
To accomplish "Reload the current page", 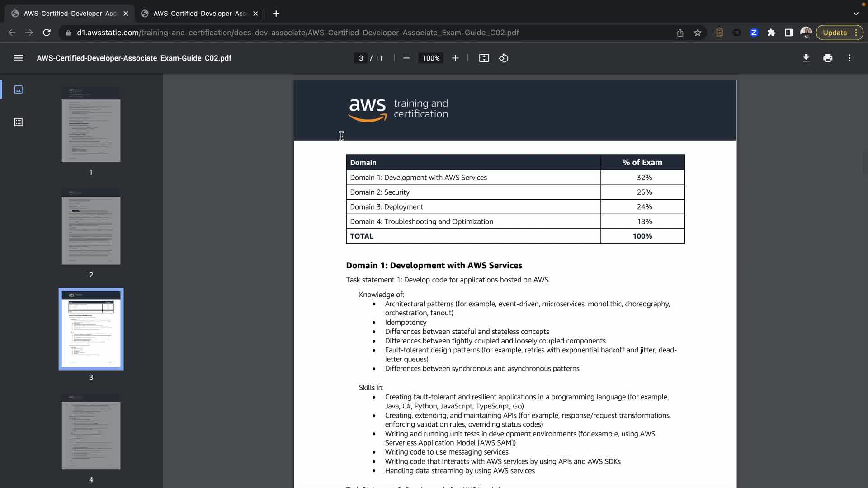I will click(47, 33).
